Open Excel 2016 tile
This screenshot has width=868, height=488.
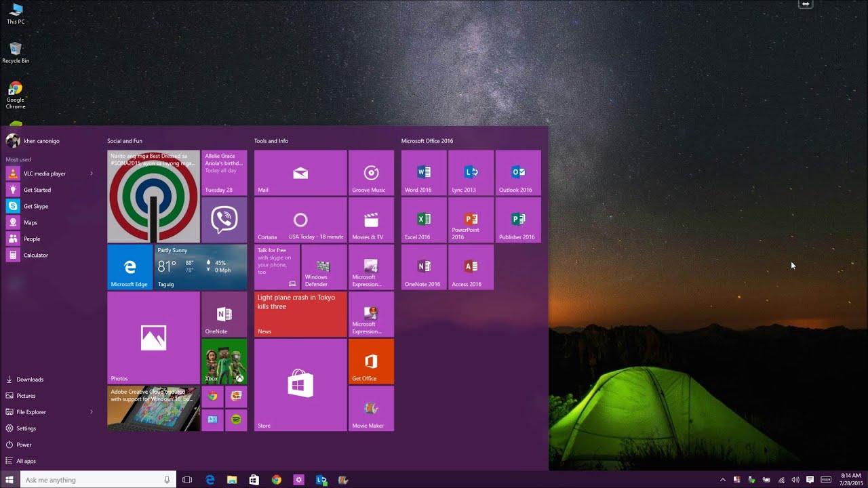[424, 220]
